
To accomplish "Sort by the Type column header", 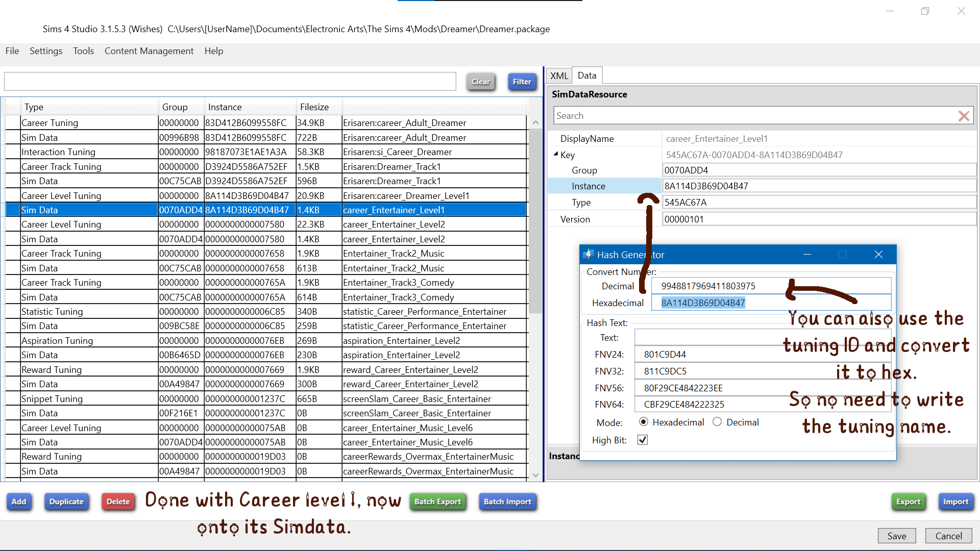I will tap(89, 107).
